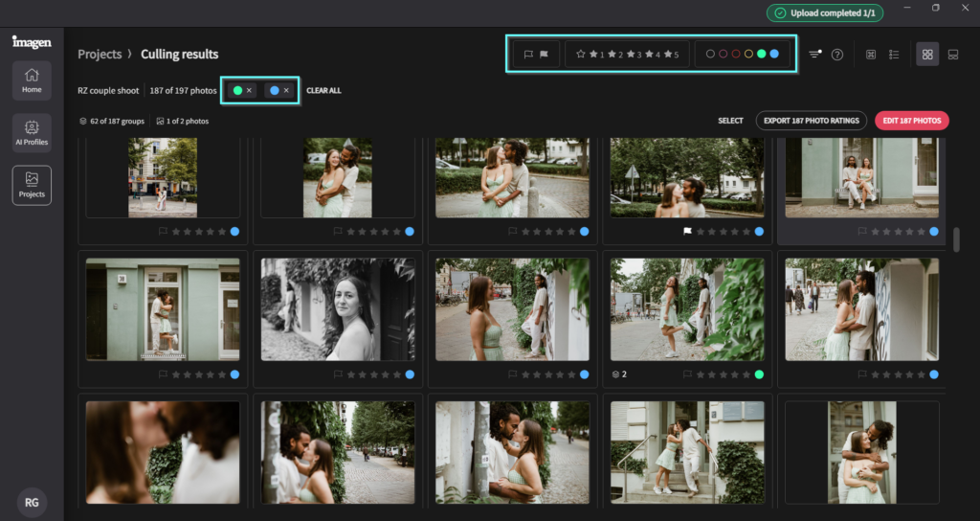
Task: Switch to grid view
Action: point(927,55)
